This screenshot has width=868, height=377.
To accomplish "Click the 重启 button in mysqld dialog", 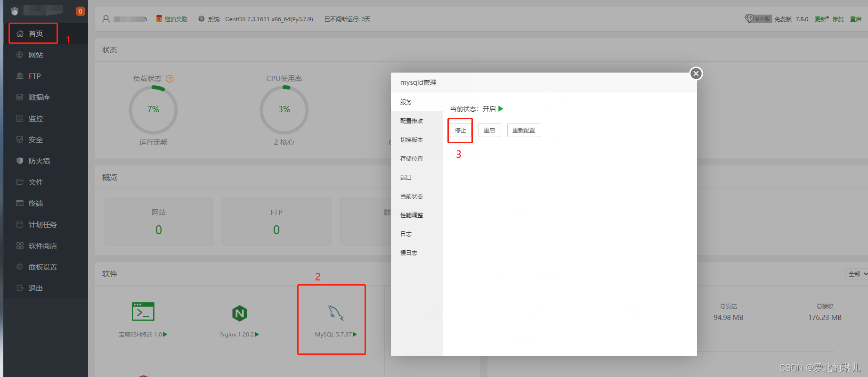I will 489,130.
